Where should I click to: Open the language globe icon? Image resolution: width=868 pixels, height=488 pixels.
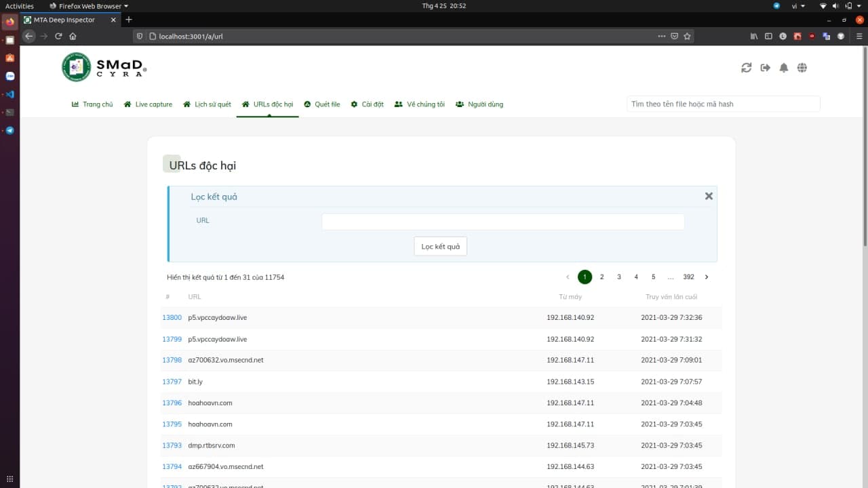tap(802, 68)
